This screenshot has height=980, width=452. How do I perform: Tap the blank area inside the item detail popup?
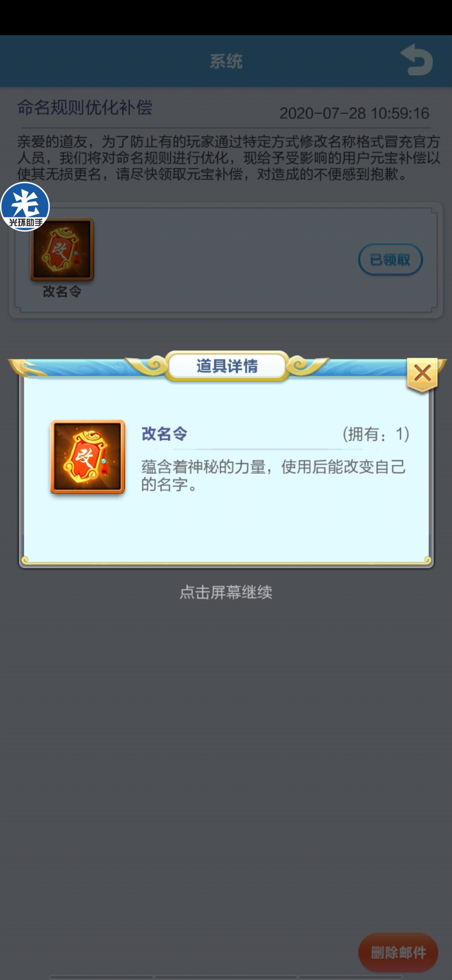pyautogui.click(x=226, y=528)
